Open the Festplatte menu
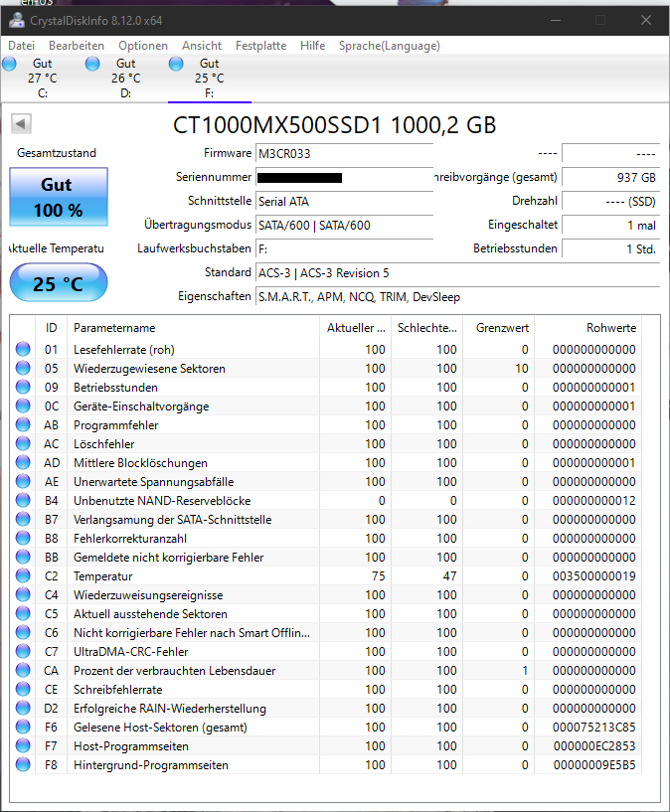 (x=261, y=46)
